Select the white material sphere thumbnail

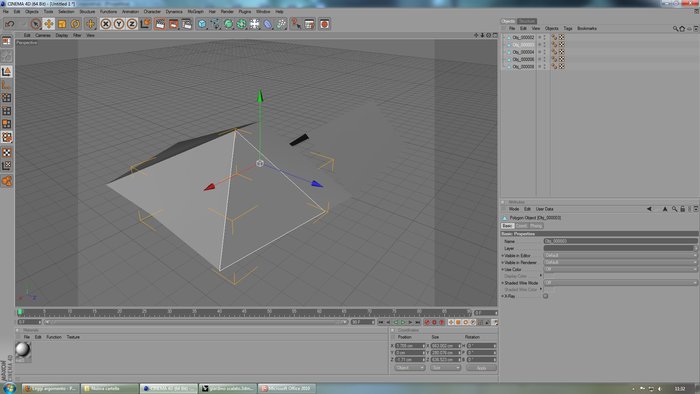pyautogui.click(x=23, y=350)
